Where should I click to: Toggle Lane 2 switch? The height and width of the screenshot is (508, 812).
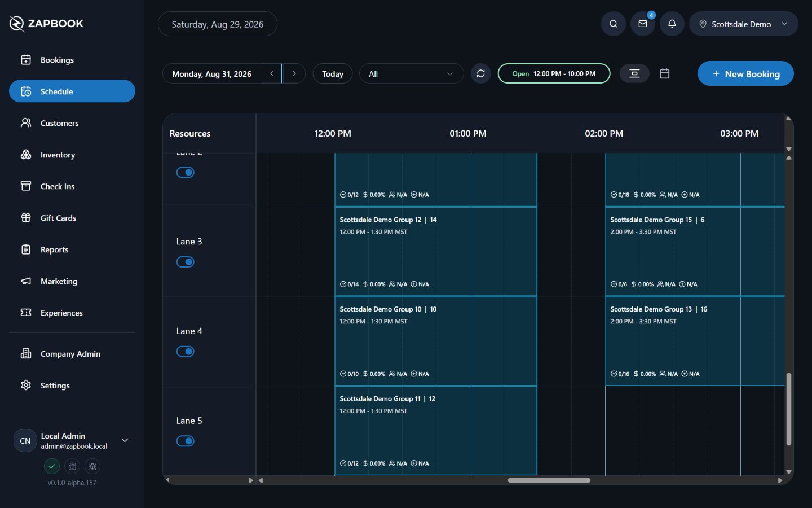point(186,172)
